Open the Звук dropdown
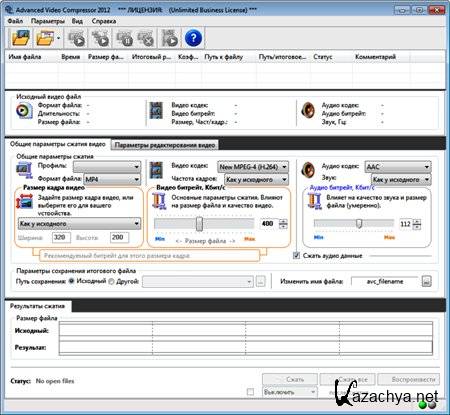Image resolution: width=450 pixels, height=415 pixels. coord(401,179)
